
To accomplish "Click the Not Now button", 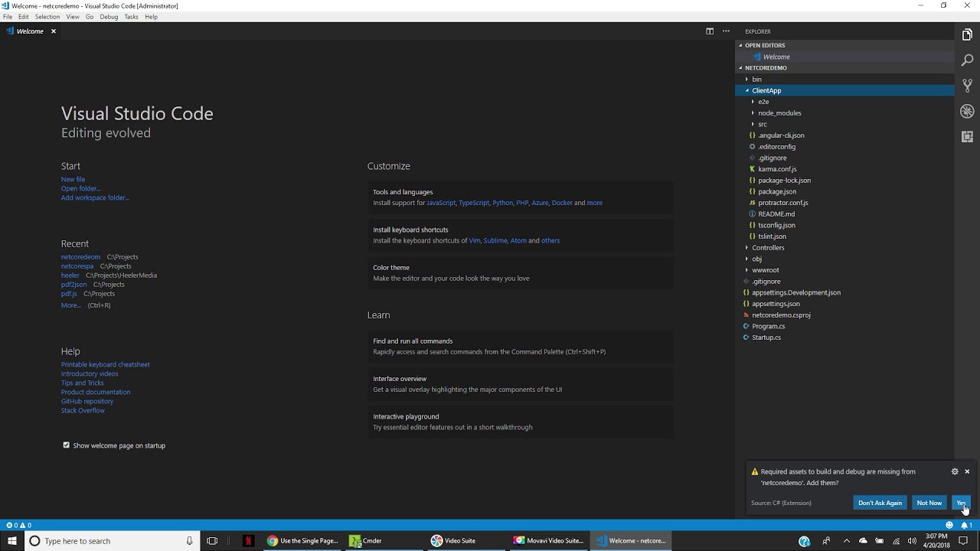I will point(929,503).
